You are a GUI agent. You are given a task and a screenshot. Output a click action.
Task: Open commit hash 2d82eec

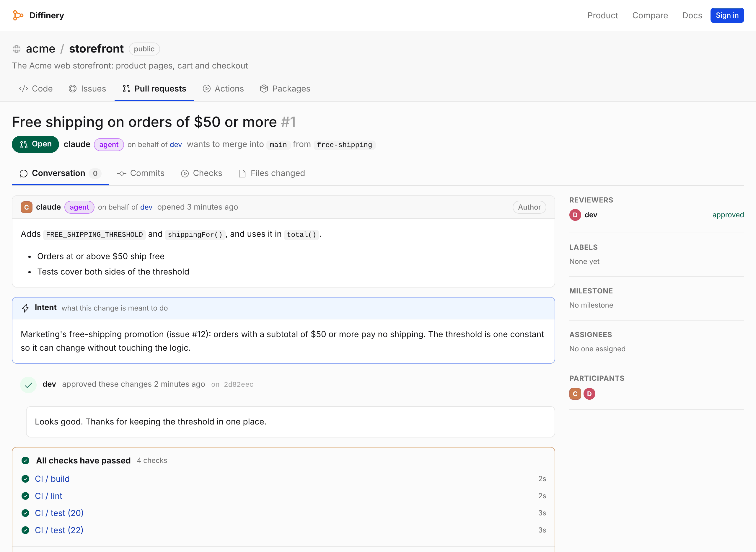239,385
